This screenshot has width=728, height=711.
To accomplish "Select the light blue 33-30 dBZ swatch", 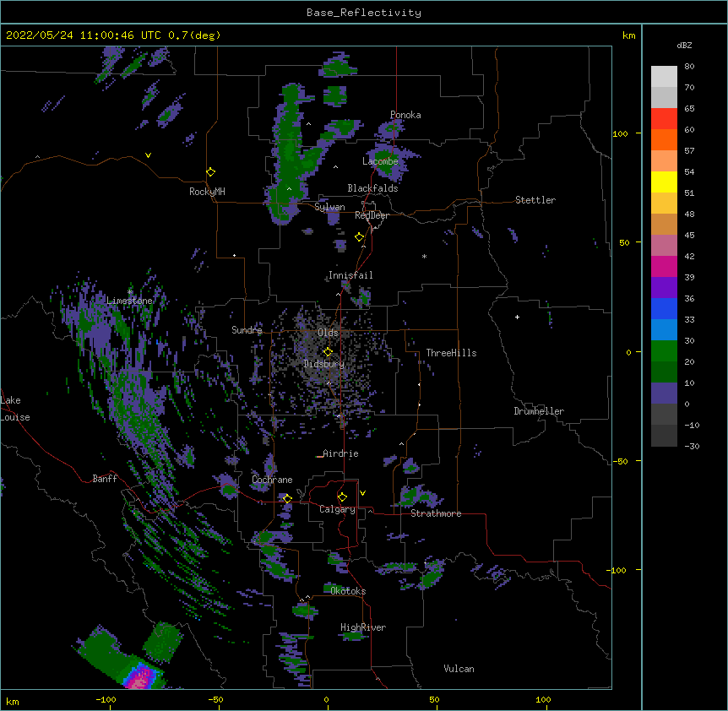I will click(x=664, y=330).
